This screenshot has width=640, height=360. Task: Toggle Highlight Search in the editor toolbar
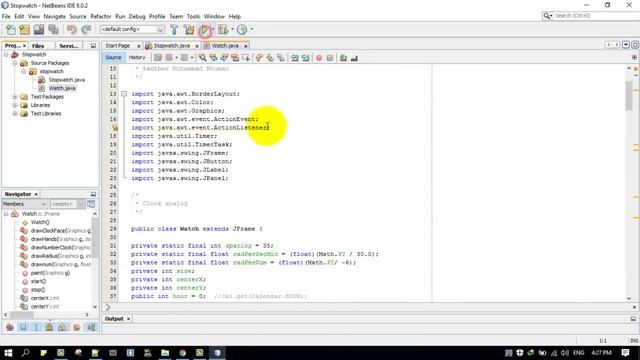tap(235, 58)
